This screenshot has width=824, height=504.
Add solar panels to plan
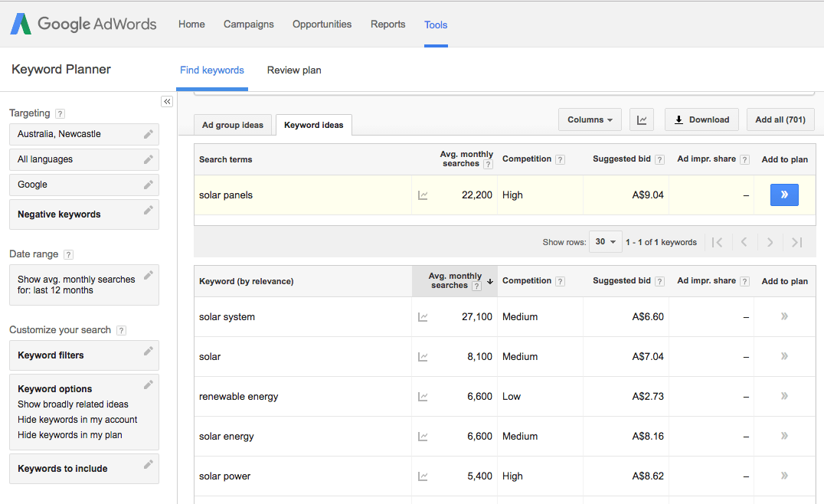coord(784,195)
